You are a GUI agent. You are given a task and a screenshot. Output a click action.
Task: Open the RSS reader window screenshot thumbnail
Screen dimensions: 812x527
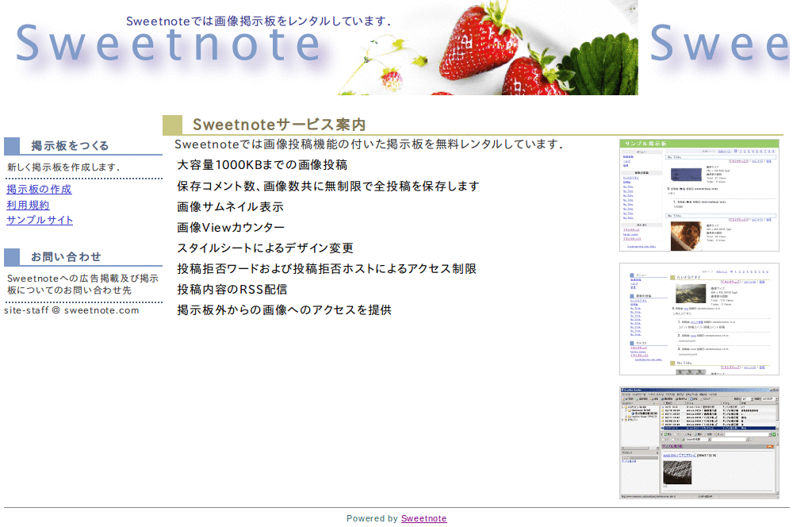coord(699,443)
